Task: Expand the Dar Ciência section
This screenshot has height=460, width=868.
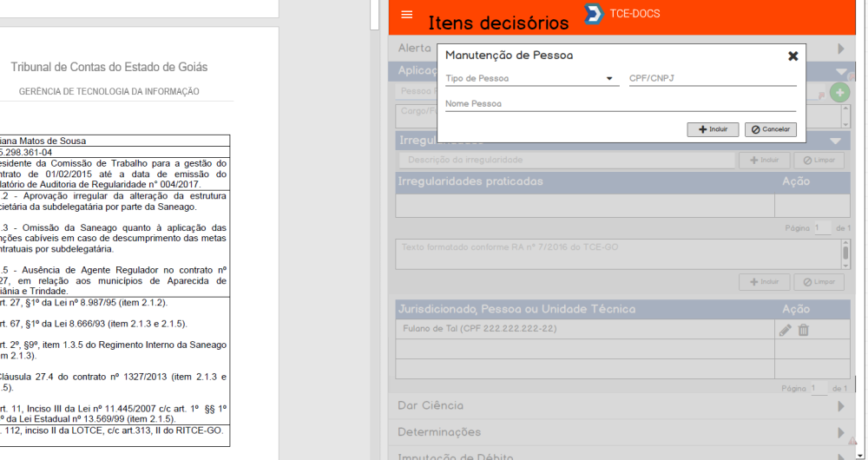Action: pyautogui.click(x=840, y=406)
